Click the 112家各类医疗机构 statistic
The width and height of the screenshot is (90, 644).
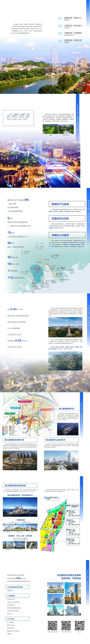(16, 278)
